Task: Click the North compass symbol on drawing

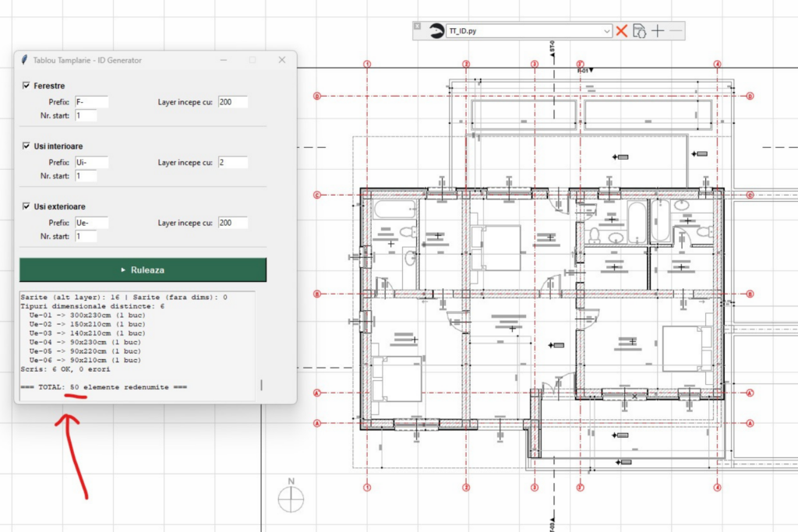Action: pos(291,495)
